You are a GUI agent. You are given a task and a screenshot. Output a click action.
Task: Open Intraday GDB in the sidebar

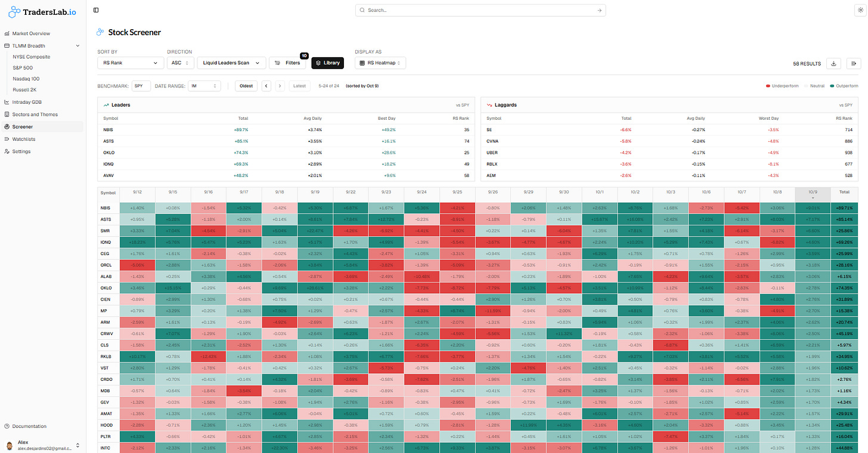[x=27, y=102]
